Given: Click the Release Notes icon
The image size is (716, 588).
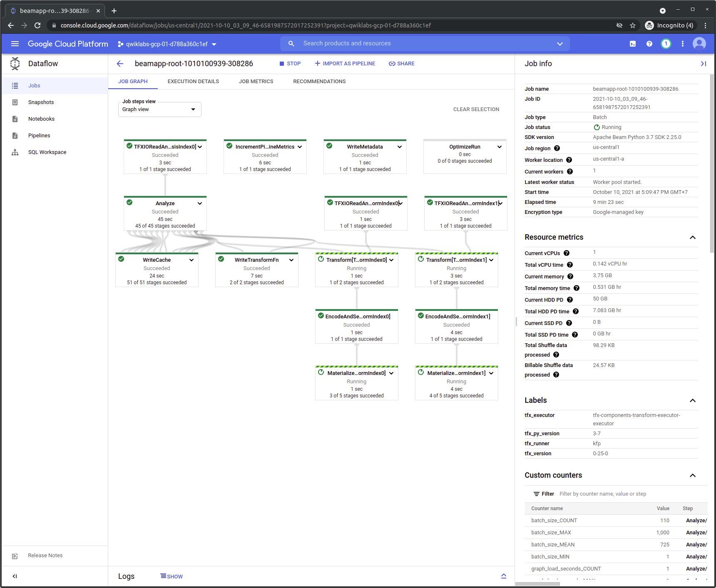Looking at the screenshot, I should 15,556.
